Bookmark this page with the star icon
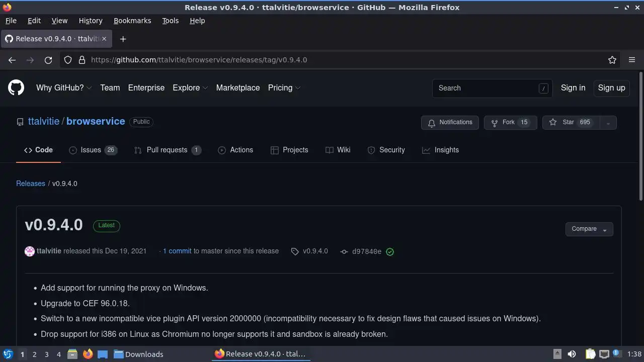The width and height of the screenshot is (644, 362). 612,60
